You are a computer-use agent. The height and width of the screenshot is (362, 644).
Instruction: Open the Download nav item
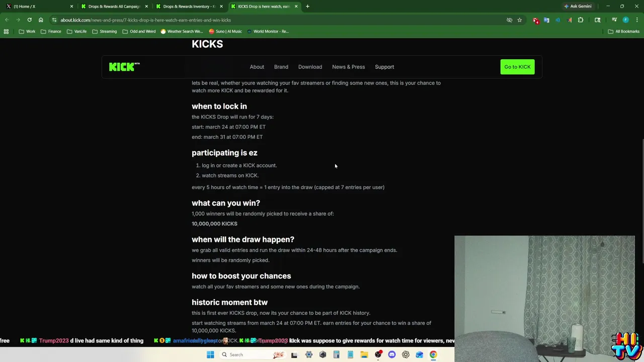pos(310,67)
